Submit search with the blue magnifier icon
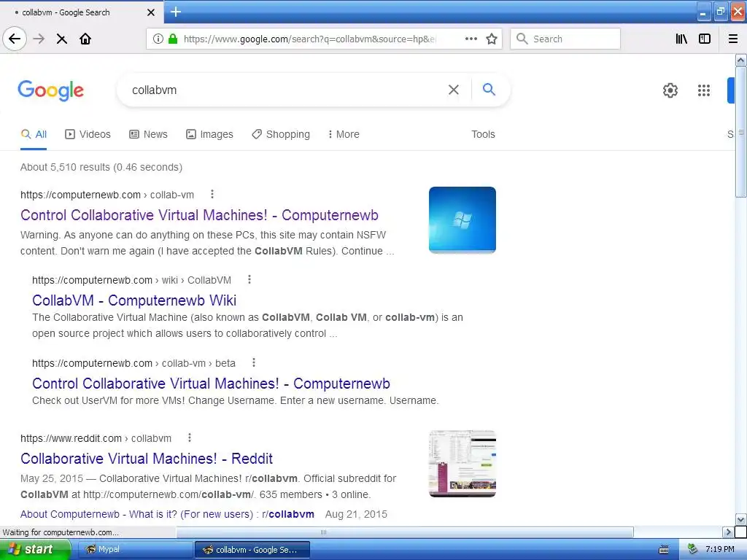The height and width of the screenshot is (560, 747). pyautogui.click(x=489, y=89)
